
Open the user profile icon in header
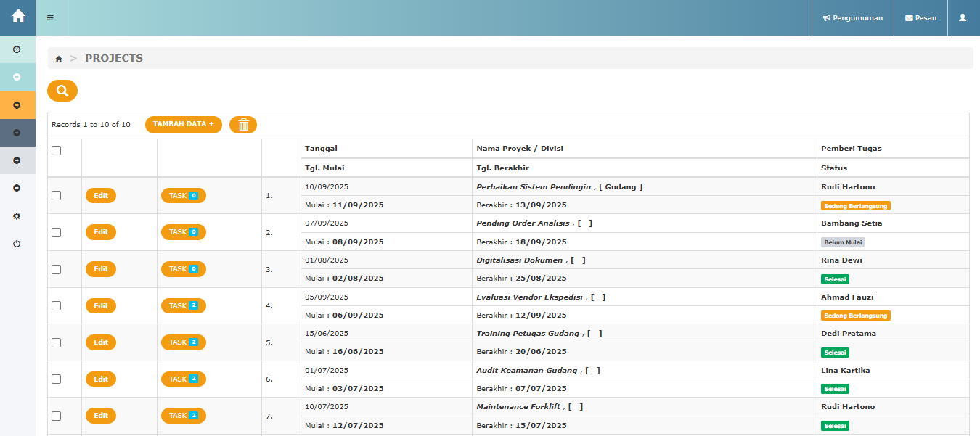pos(963,17)
